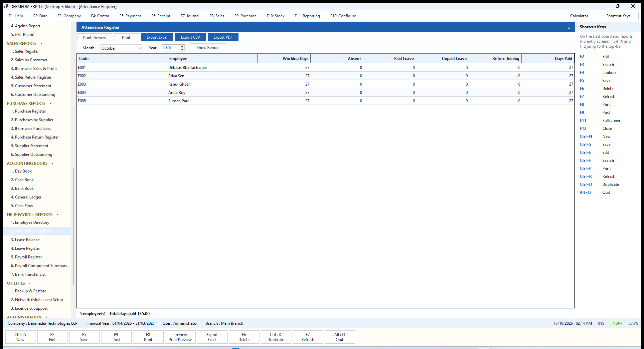Open Payroll Register in sidebar
The width and height of the screenshot is (644, 349).
[29, 257]
